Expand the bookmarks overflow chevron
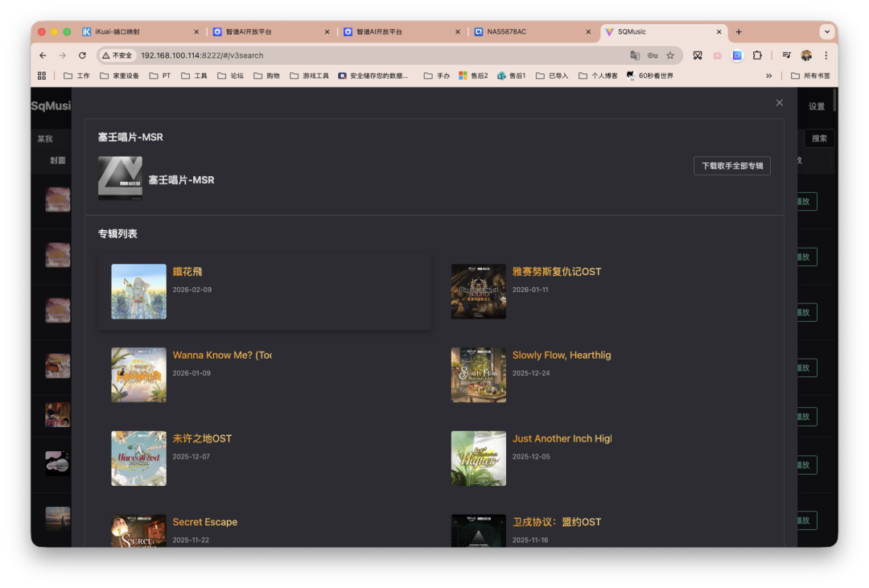Viewport: 869px width, 588px height. (x=770, y=75)
